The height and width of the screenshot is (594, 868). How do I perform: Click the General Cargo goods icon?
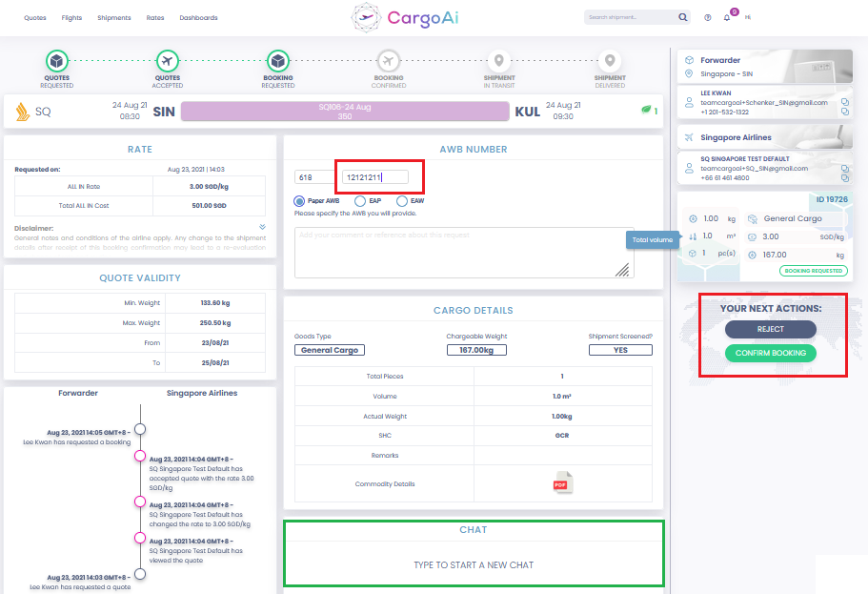pyautogui.click(x=753, y=219)
